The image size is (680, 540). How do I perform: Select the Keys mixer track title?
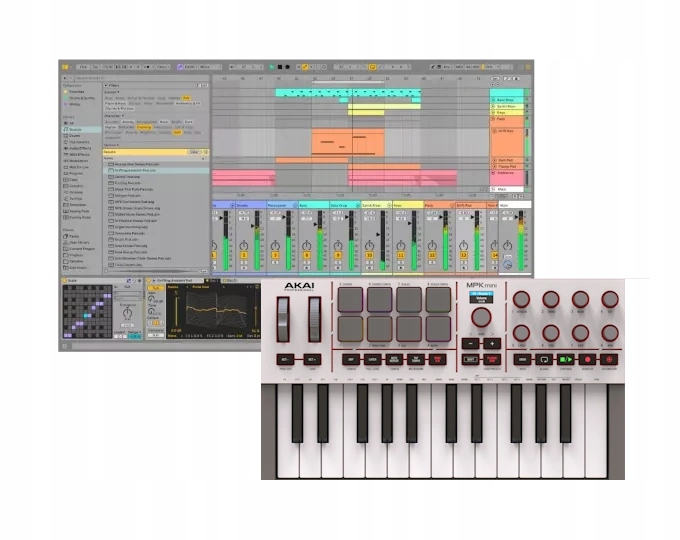click(x=408, y=205)
